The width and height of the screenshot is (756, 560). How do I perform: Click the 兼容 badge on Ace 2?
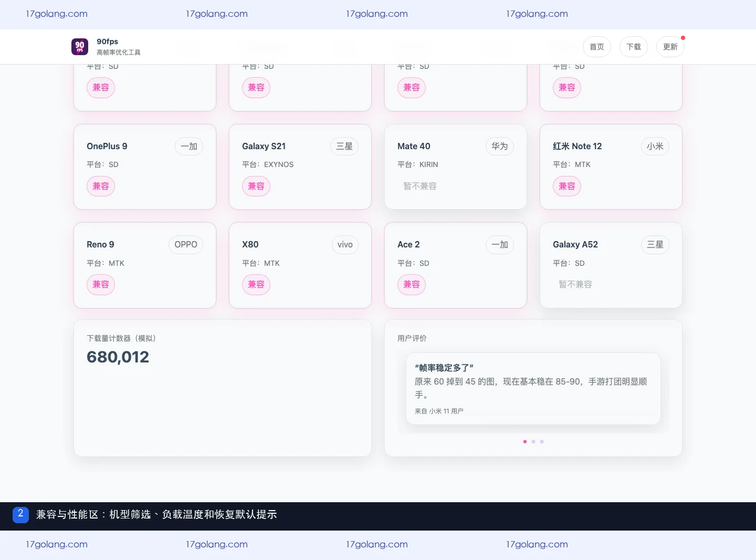[x=412, y=284]
